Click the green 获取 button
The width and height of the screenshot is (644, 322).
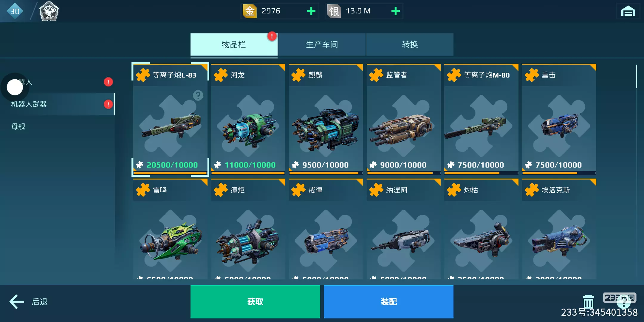[255, 302]
